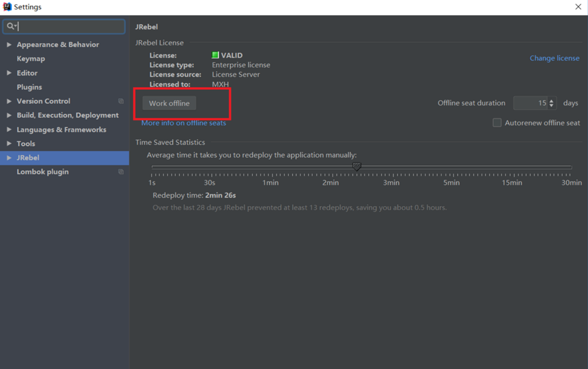Select Appearance & Behavior category
This screenshot has height=369, width=588.
click(x=58, y=45)
